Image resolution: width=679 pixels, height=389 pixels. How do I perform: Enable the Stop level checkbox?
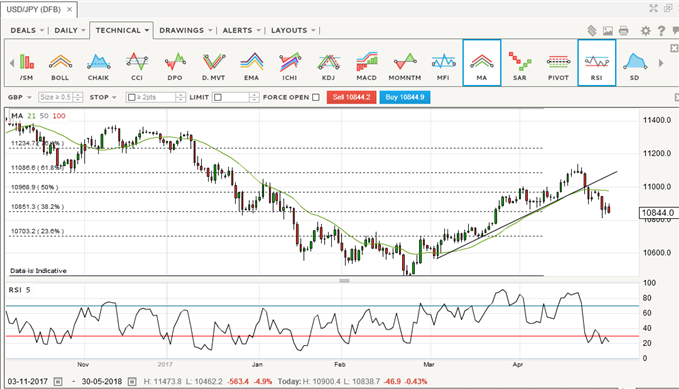(x=132, y=97)
